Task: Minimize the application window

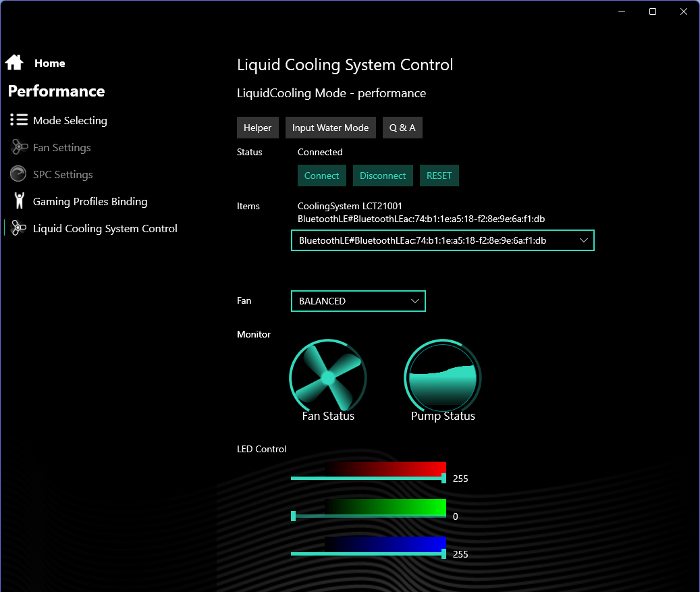Action: pos(622,11)
